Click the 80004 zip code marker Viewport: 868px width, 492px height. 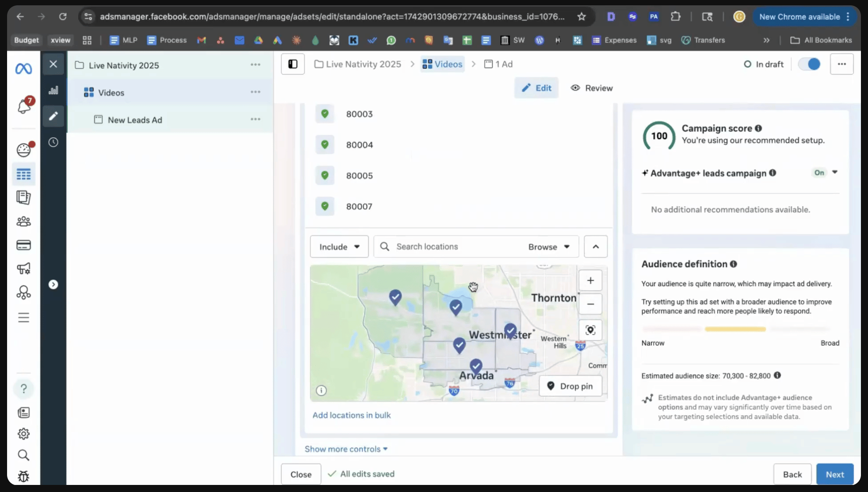(x=325, y=145)
